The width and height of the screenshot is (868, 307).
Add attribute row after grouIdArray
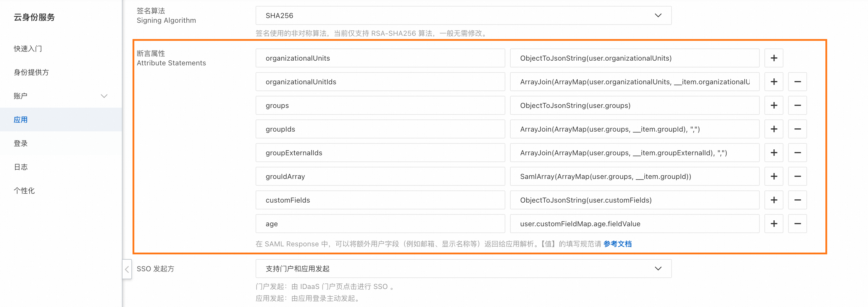coord(774,176)
